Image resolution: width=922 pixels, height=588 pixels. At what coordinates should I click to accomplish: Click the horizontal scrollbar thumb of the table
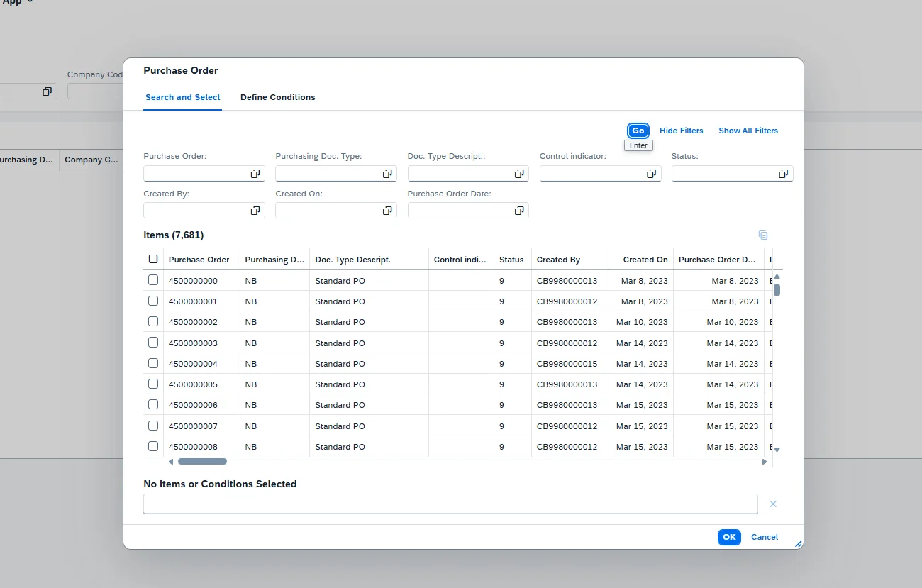pos(202,462)
